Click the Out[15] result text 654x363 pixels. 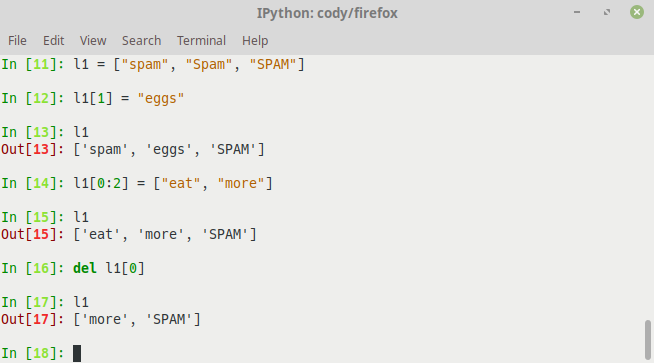coord(165,234)
